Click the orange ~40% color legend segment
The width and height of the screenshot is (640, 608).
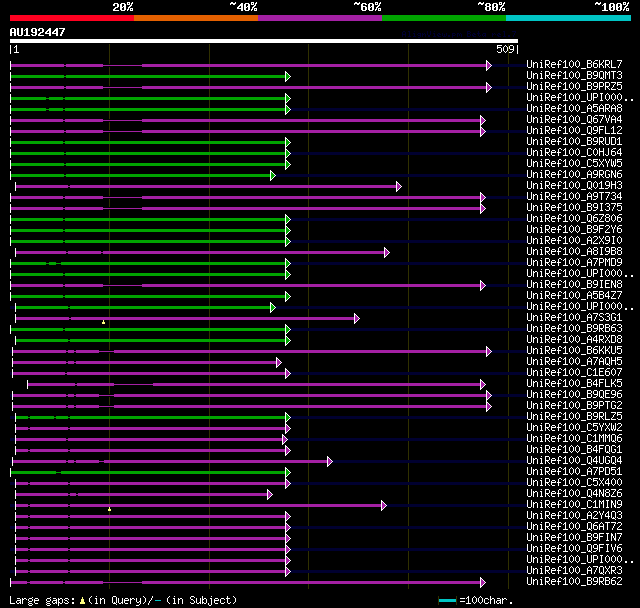pyautogui.click(x=196, y=18)
